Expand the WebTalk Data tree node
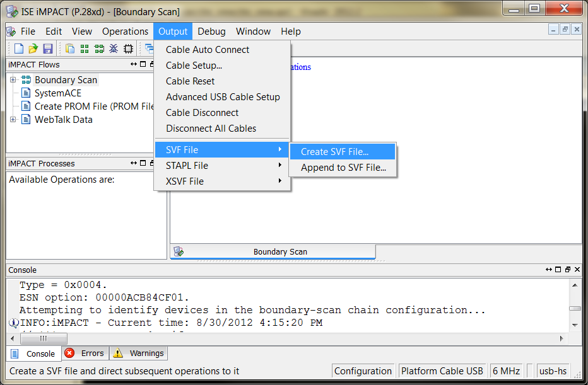The image size is (588, 385). [13, 120]
